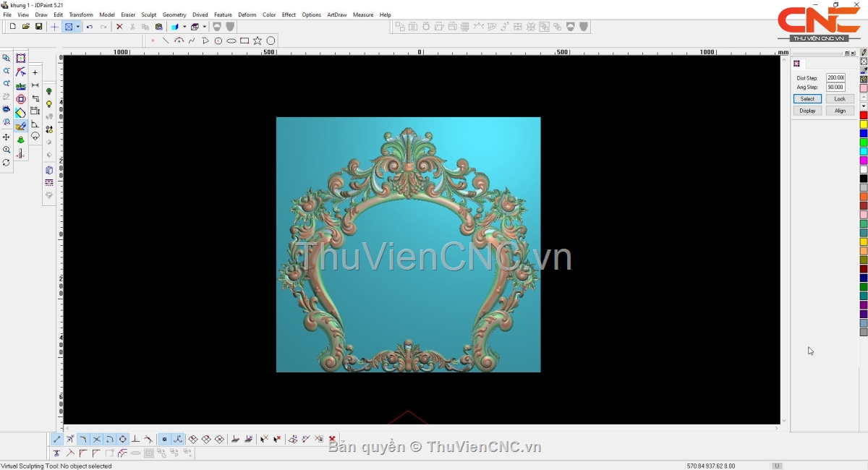This screenshot has width=868, height=470.
Task: Open the dropdown arrow beside boxed-X button
Action: click(77, 27)
